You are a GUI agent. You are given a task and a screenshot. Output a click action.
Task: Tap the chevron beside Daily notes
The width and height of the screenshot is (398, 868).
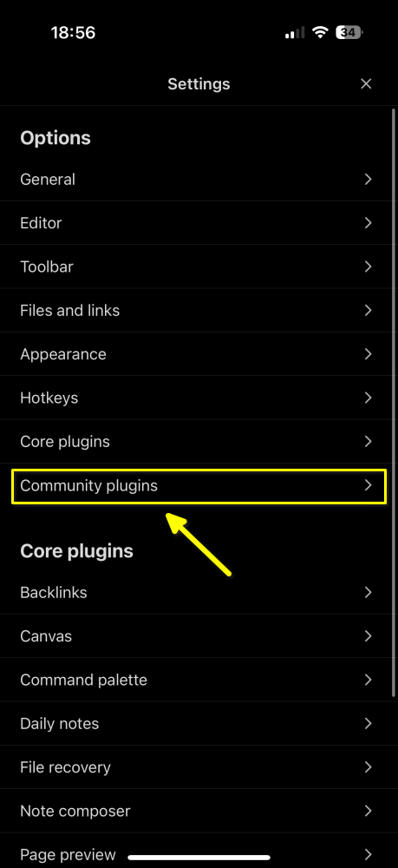point(369,724)
